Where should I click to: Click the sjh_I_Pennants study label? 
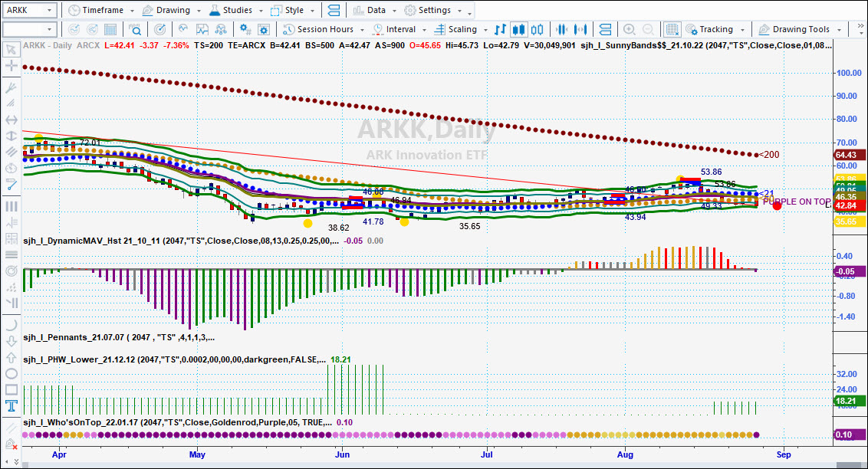point(118,337)
